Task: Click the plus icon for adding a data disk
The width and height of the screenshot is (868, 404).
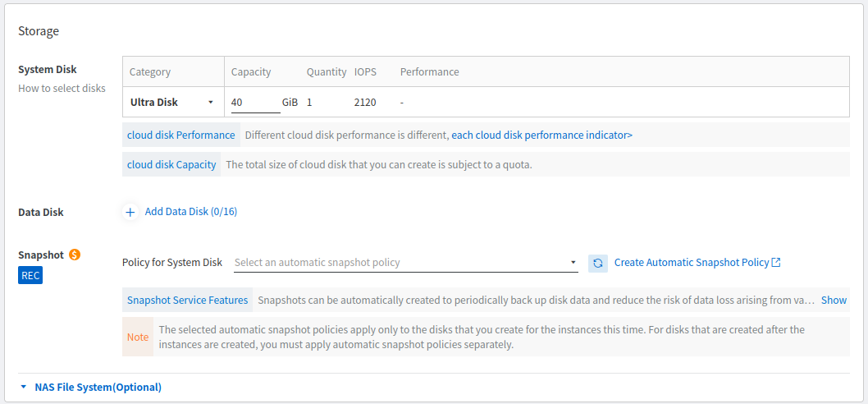Action: (130, 212)
